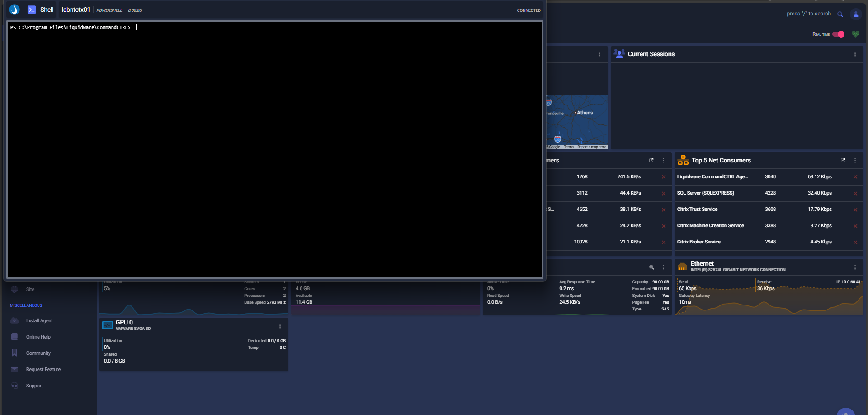Viewport: 868px width, 415px height.
Task: Click the Liquidware water drop logo
Action: (x=14, y=10)
